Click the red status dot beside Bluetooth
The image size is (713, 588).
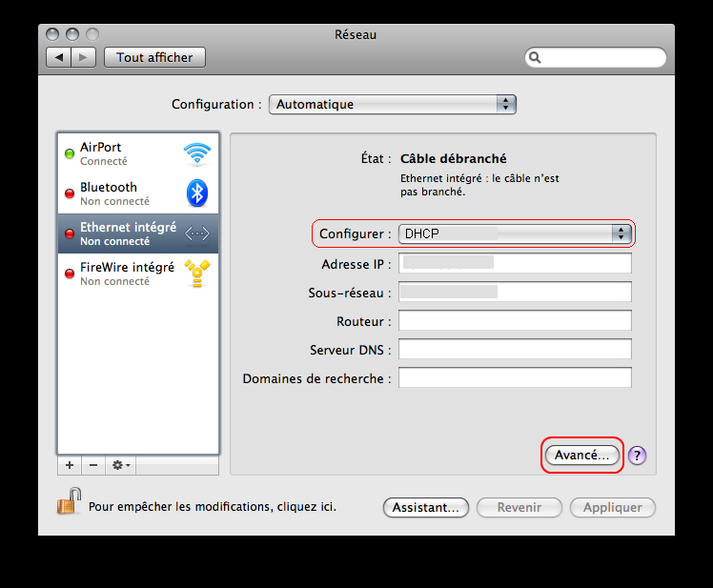(x=70, y=193)
